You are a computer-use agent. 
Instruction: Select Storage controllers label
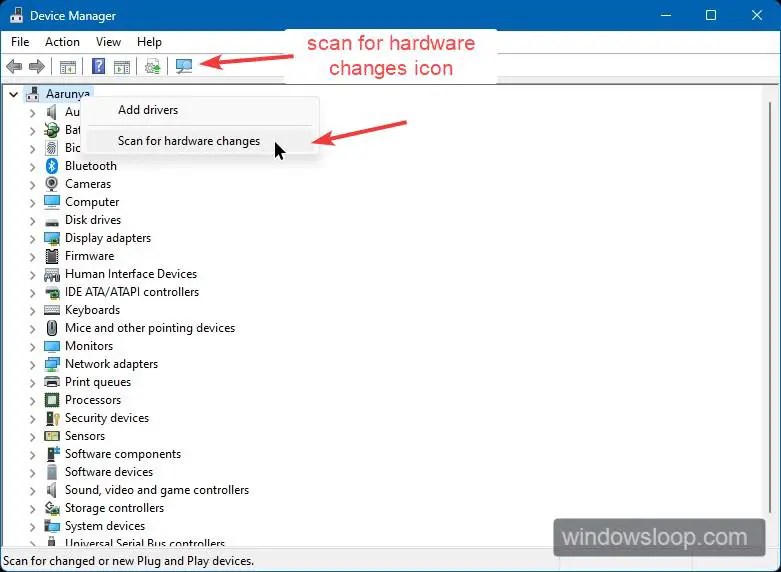click(x=115, y=508)
